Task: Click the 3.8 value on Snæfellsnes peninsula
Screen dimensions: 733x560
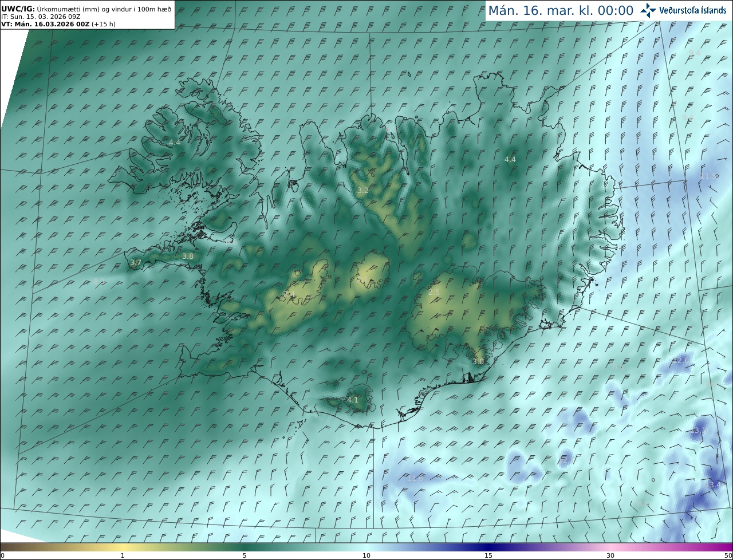Action: coord(188,257)
